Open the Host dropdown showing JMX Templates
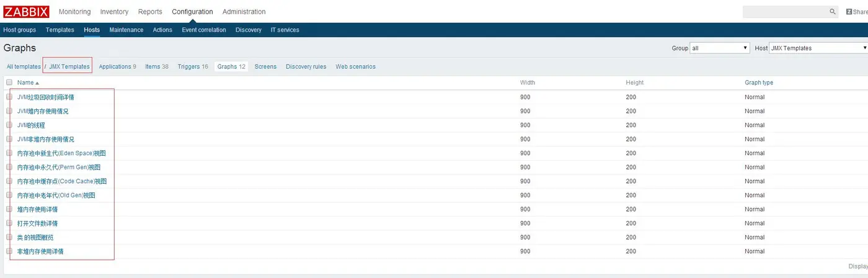 (818, 48)
